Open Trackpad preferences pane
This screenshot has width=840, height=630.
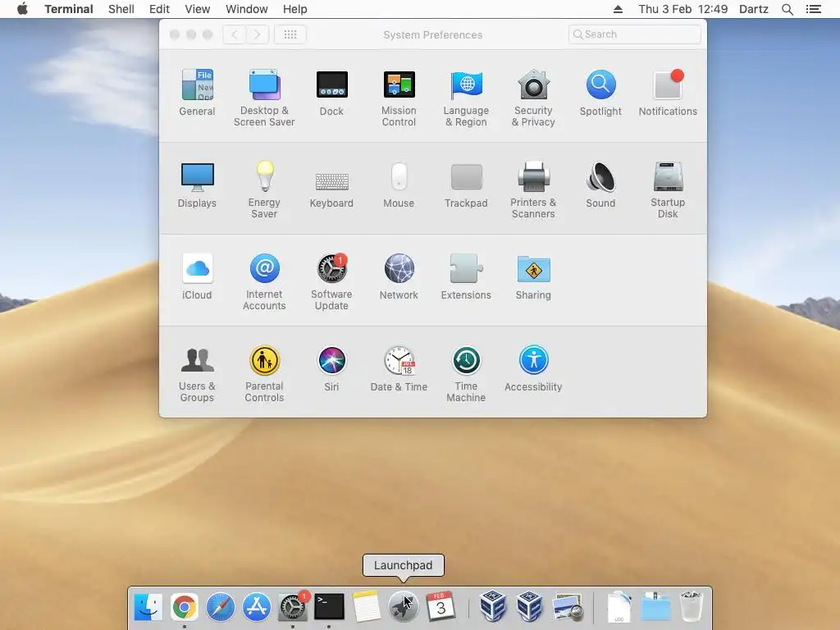pyautogui.click(x=466, y=185)
